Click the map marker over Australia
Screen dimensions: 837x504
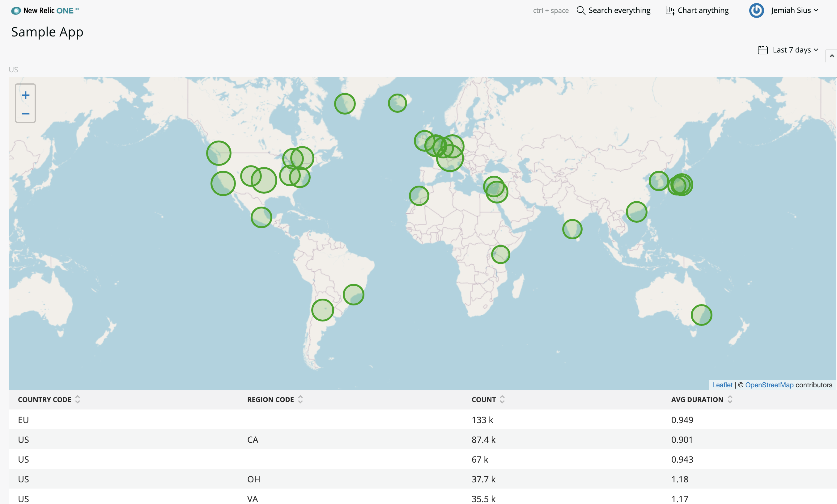point(701,315)
